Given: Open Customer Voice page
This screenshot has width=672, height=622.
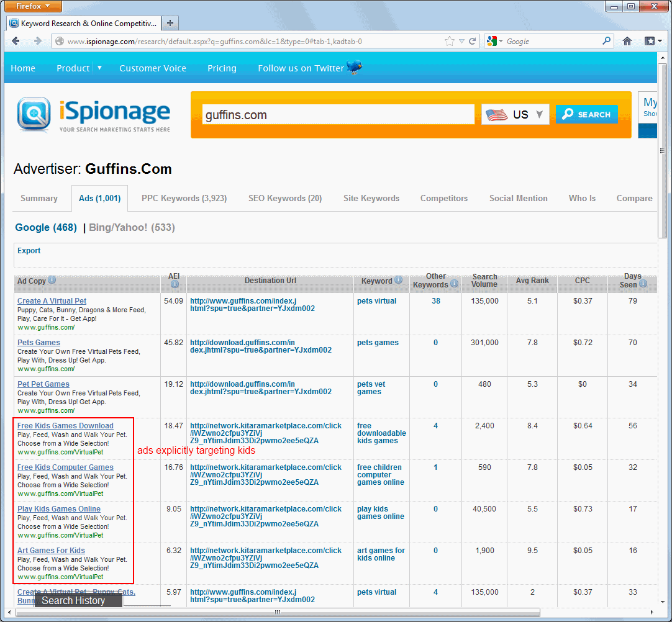Looking at the screenshot, I should (x=153, y=68).
